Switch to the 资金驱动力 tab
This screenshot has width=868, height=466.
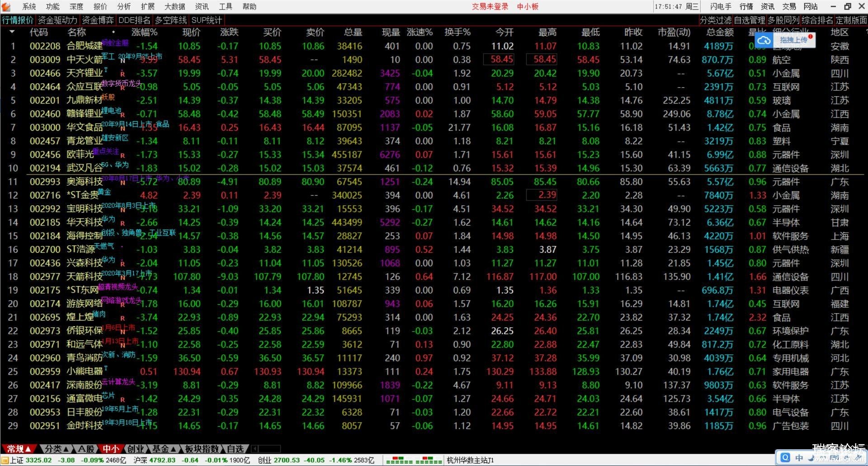[x=57, y=20]
